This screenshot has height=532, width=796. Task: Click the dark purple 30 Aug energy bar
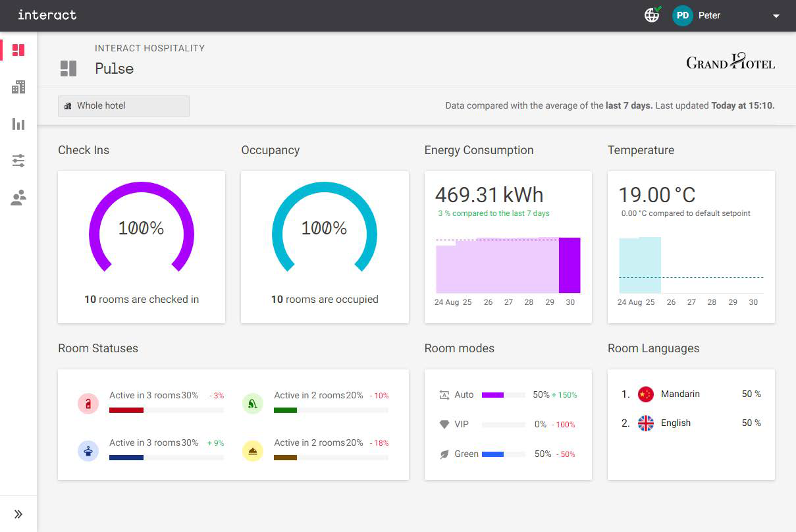(x=570, y=265)
